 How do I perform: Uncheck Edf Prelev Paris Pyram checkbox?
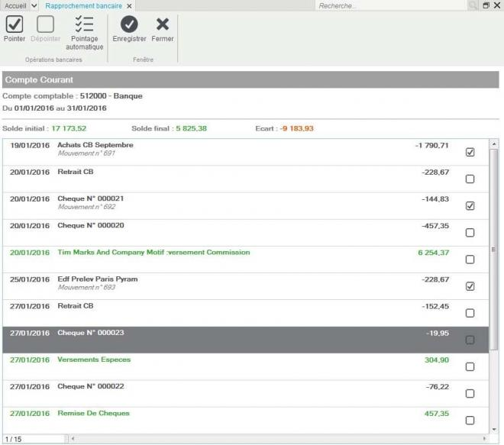470,286
